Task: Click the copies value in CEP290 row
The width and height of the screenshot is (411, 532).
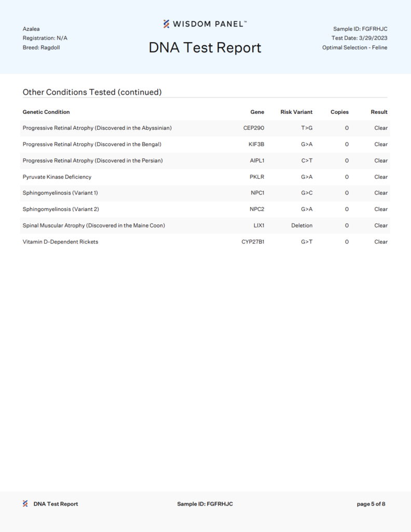Action: tap(347, 128)
